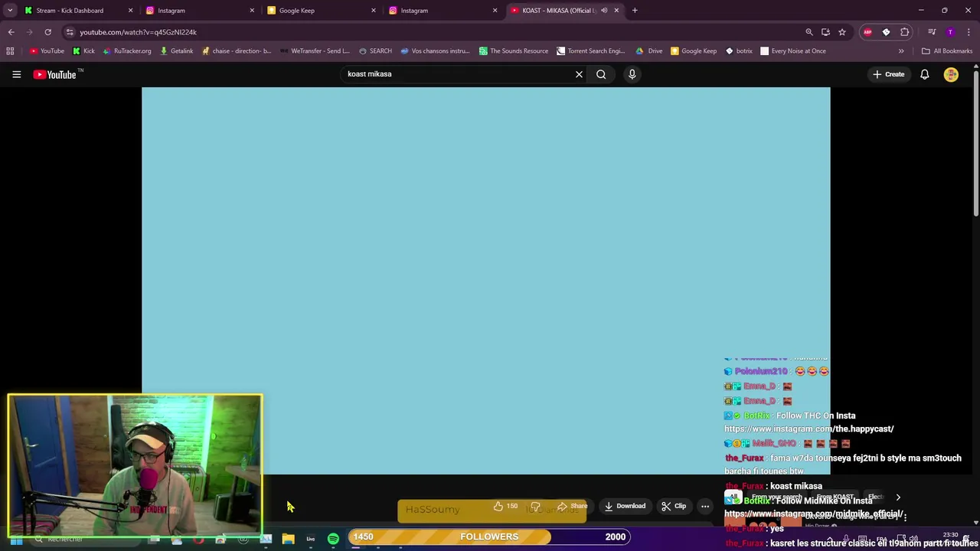
Task: Clear the 'koast mikasa' search text
Action: click(x=579, y=74)
